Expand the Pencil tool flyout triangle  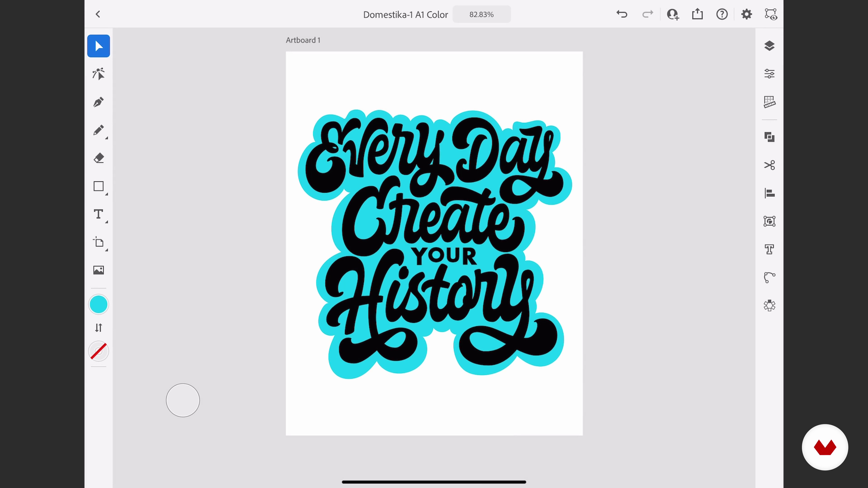click(106, 138)
